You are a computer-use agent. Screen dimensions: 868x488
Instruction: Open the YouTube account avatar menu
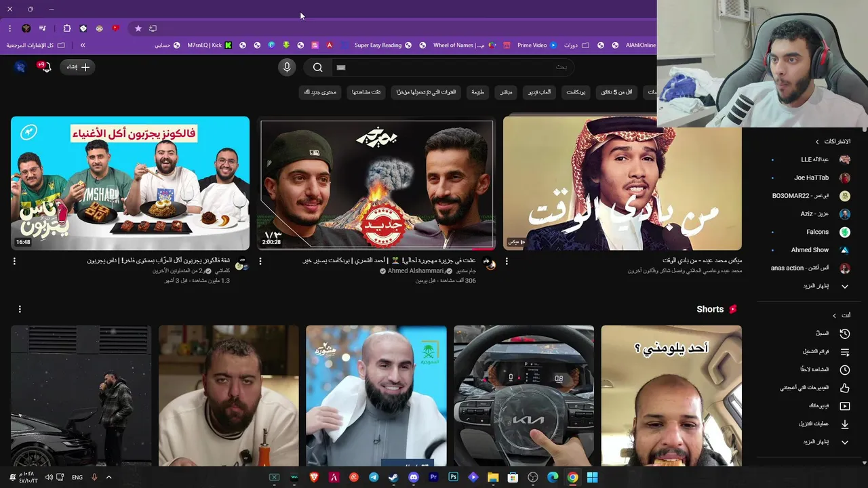tap(20, 67)
